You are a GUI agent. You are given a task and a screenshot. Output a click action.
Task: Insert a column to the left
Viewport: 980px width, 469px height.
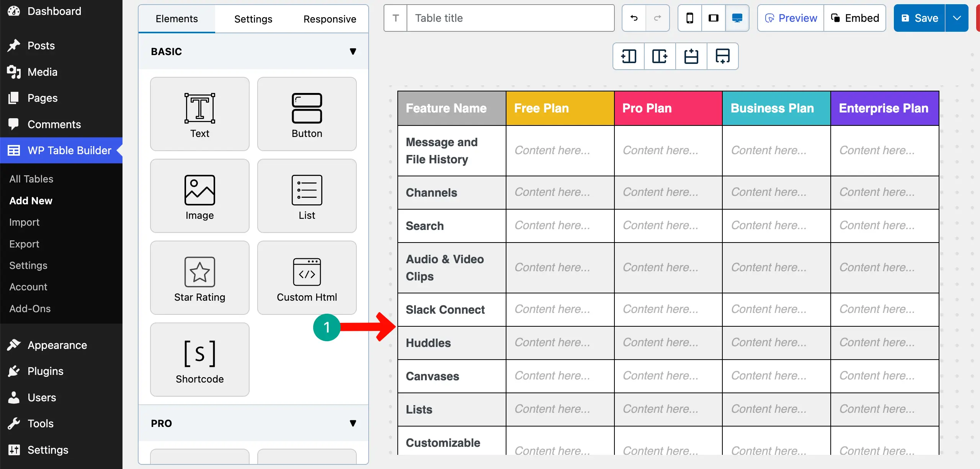click(628, 56)
